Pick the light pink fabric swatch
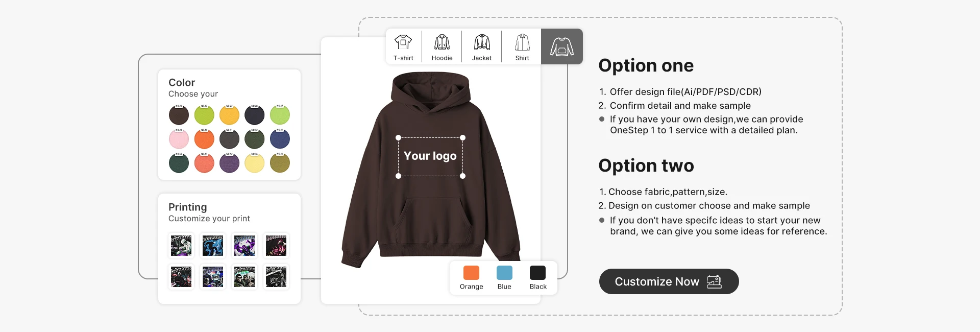 pos(179,139)
